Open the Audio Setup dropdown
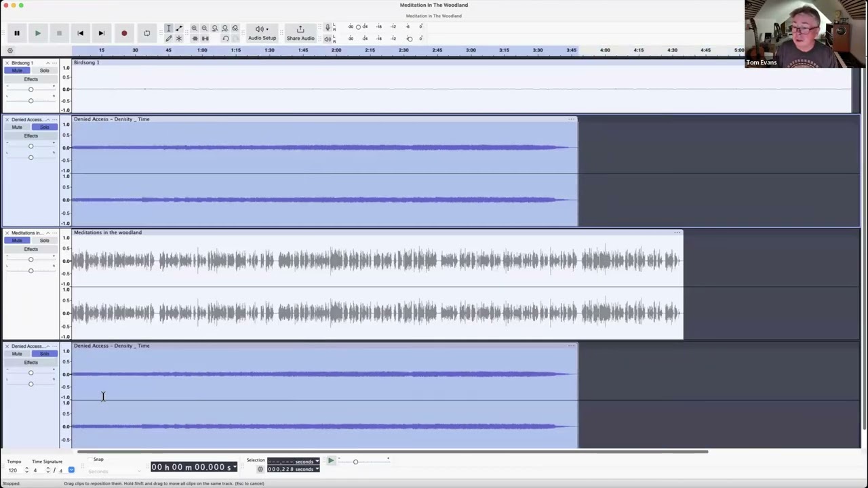 click(x=262, y=33)
